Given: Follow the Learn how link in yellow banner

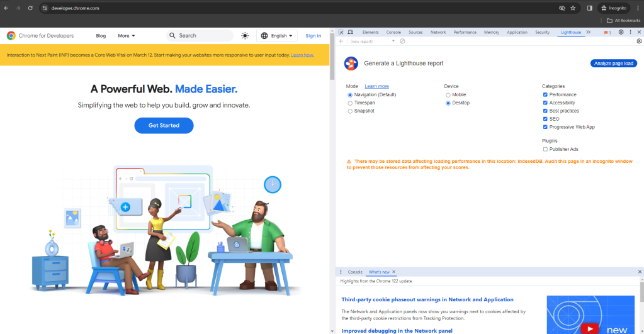Looking at the screenshot, I should 302,55.
